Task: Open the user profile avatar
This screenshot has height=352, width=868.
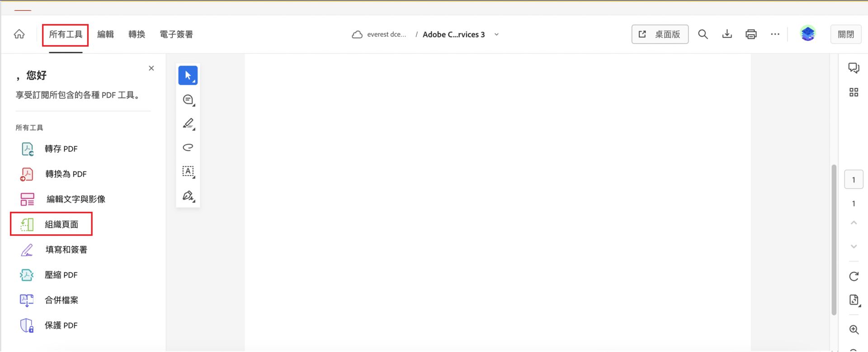Action: (x=808, y=34)
